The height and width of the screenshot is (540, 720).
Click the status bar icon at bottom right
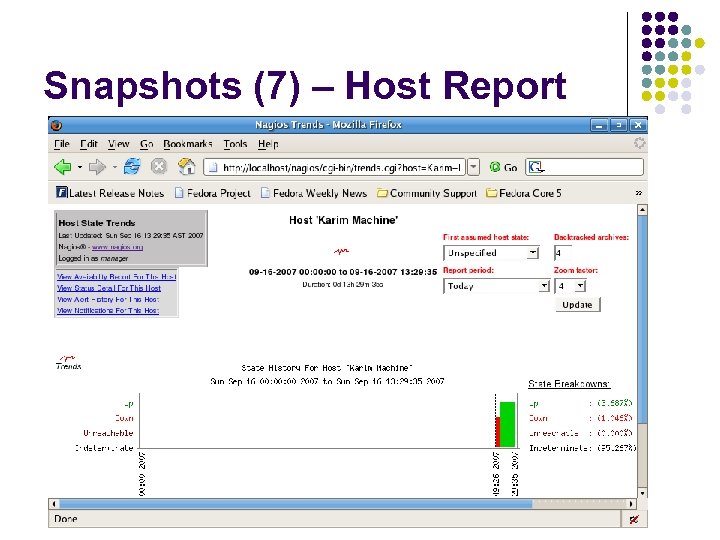[x=634, y=519]
